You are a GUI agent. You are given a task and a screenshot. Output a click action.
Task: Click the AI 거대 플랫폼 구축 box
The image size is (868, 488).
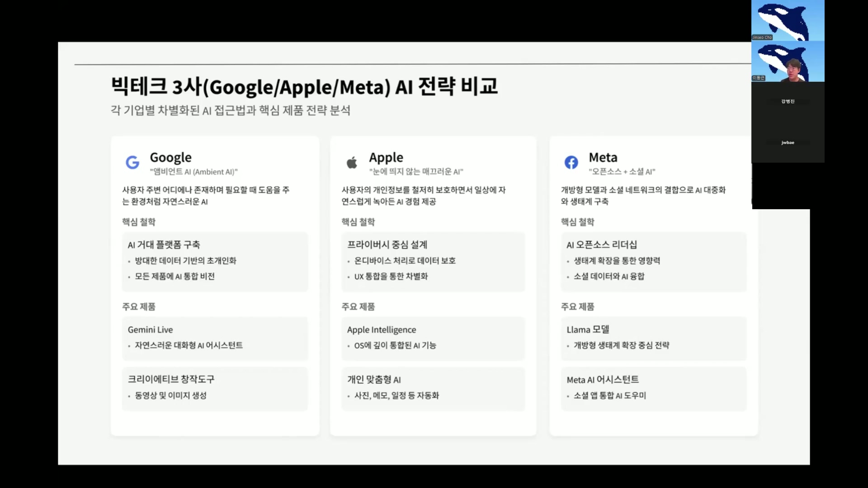215,261
